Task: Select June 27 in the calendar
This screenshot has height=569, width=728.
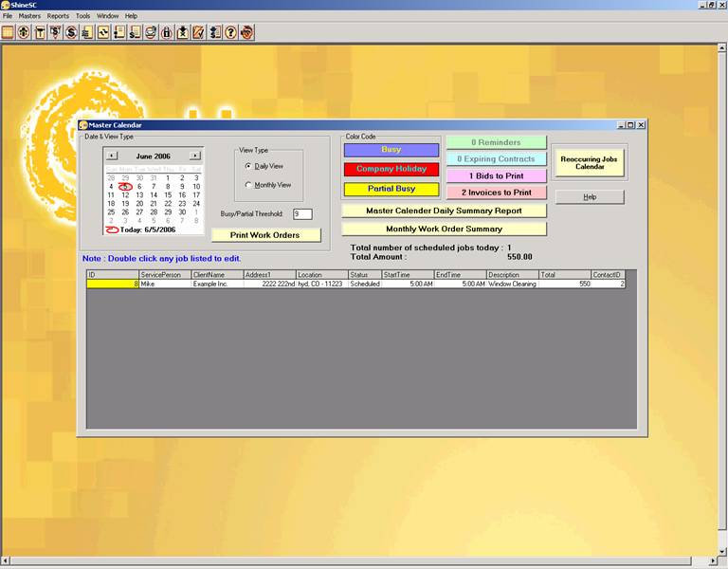Action: click(139, 211)
